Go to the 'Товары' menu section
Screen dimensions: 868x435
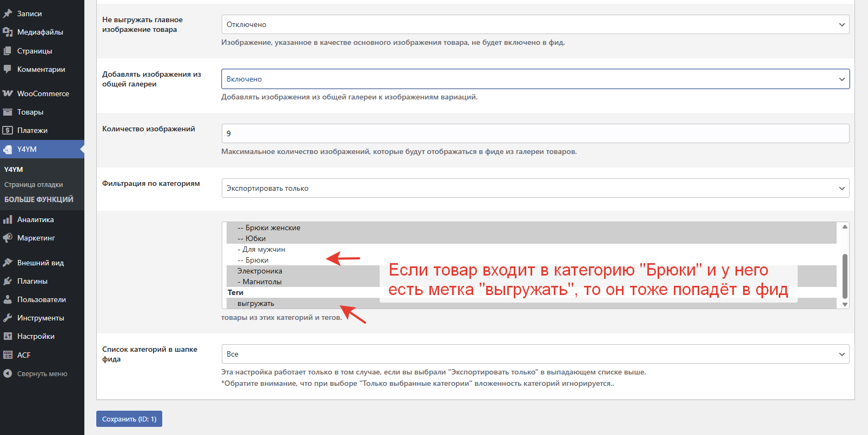30,112
